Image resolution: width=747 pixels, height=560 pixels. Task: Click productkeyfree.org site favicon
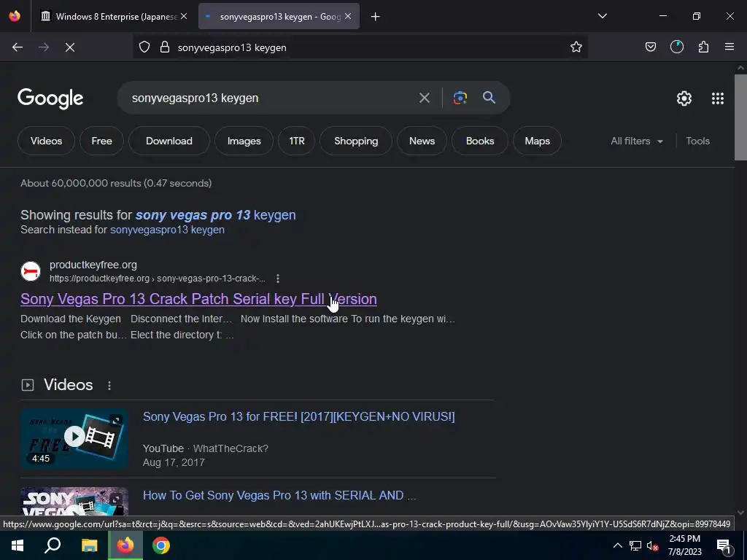pyautogui.click(x=31, y=271)
